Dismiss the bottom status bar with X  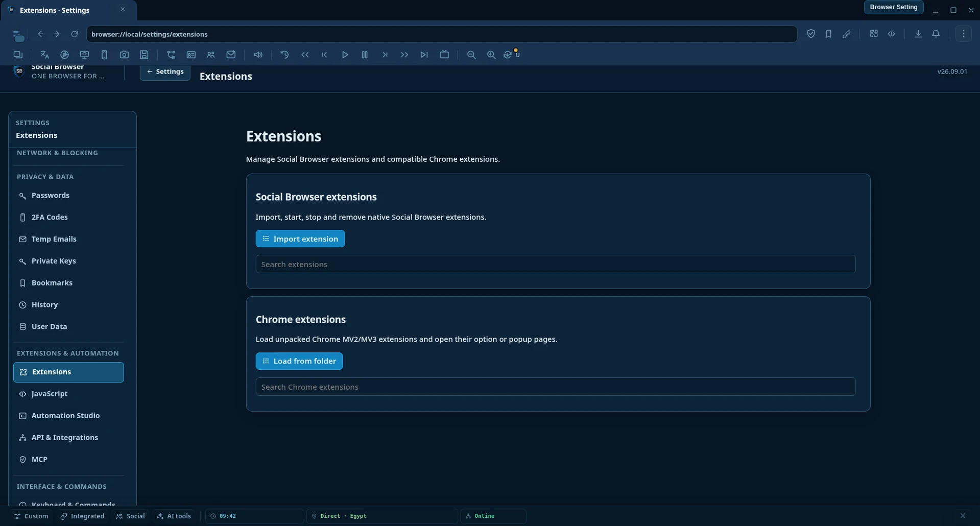(x=963, y=516)
